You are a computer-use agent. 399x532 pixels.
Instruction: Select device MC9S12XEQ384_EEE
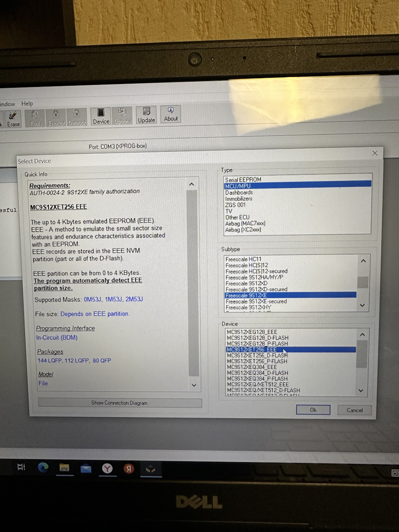291,367
